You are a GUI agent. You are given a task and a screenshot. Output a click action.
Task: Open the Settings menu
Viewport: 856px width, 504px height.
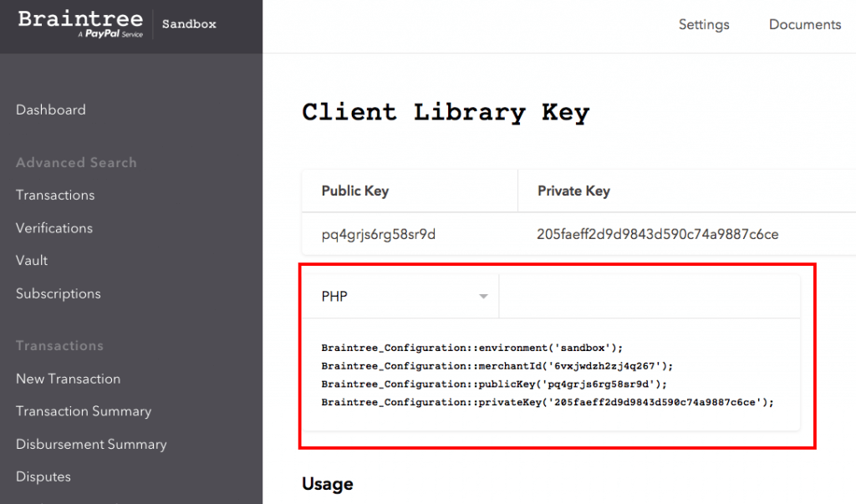pyautogui.click(x=703, y=24)
